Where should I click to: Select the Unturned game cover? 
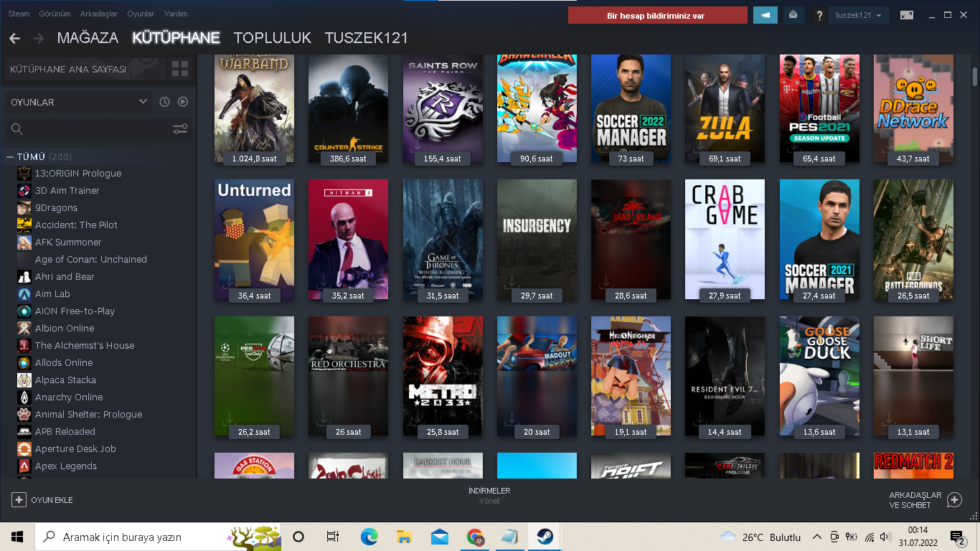[x=254, y=240]
